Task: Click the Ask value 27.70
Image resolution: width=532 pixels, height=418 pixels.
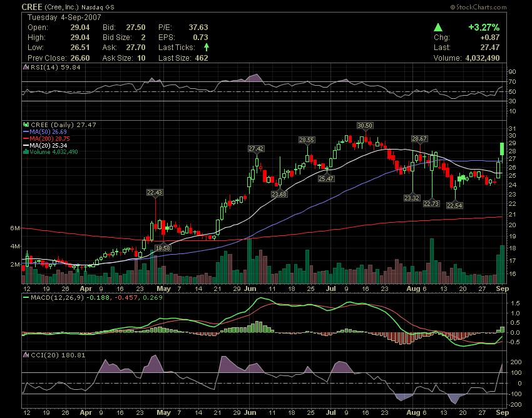Action: click(x=136, y=48)
